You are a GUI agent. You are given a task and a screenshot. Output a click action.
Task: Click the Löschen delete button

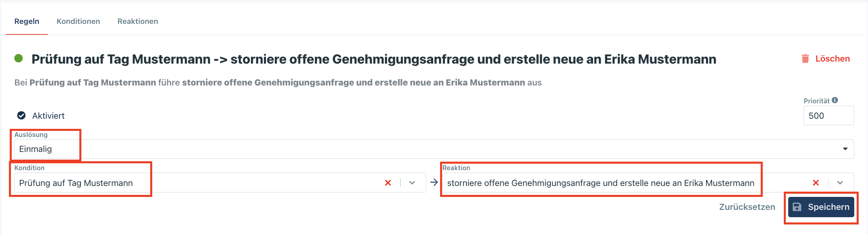coord(832,59)
